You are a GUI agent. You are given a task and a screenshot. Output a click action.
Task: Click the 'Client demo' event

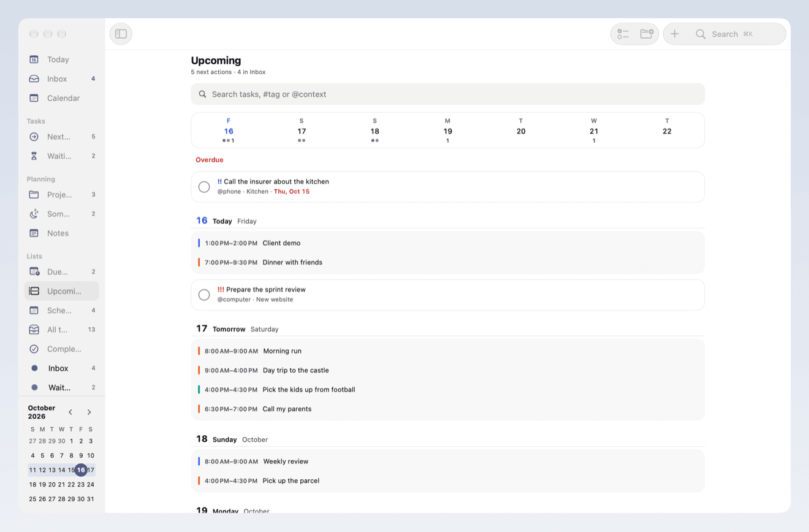(x=447, y=243)
